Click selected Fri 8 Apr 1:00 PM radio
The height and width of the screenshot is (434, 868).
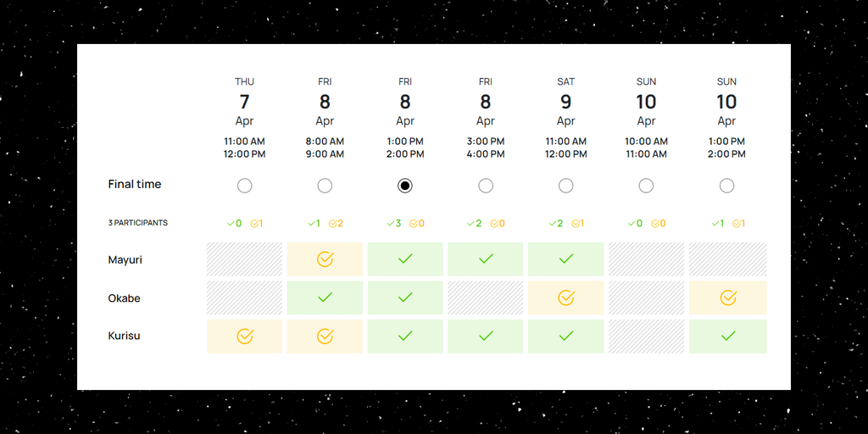(x=405, y=186)
